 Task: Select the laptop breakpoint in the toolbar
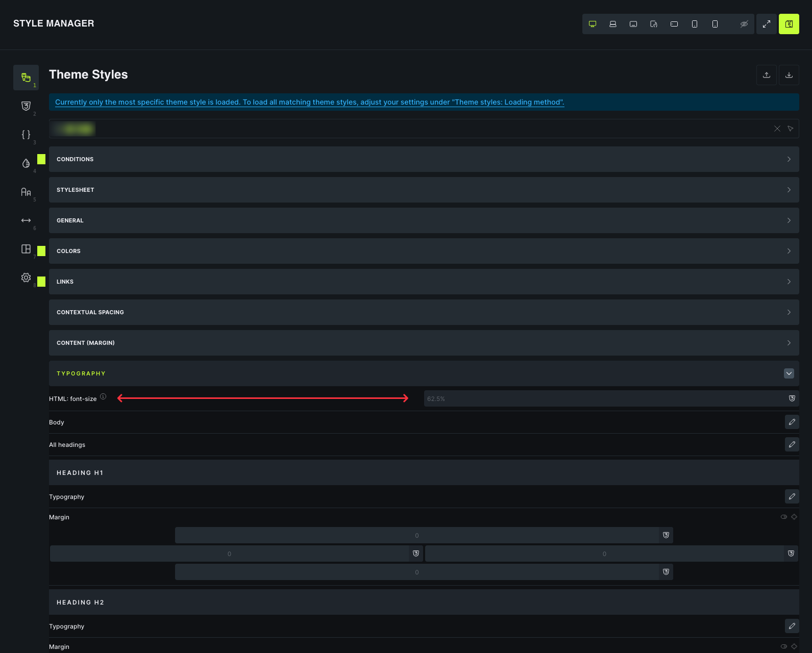(613, 24)
